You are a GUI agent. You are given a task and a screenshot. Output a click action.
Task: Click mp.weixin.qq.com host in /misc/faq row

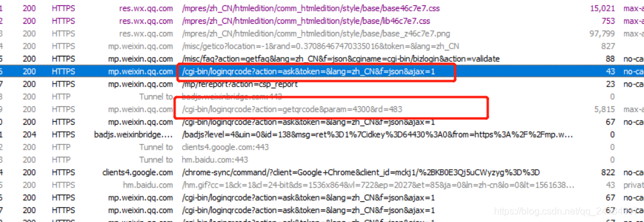click(141, 59)
